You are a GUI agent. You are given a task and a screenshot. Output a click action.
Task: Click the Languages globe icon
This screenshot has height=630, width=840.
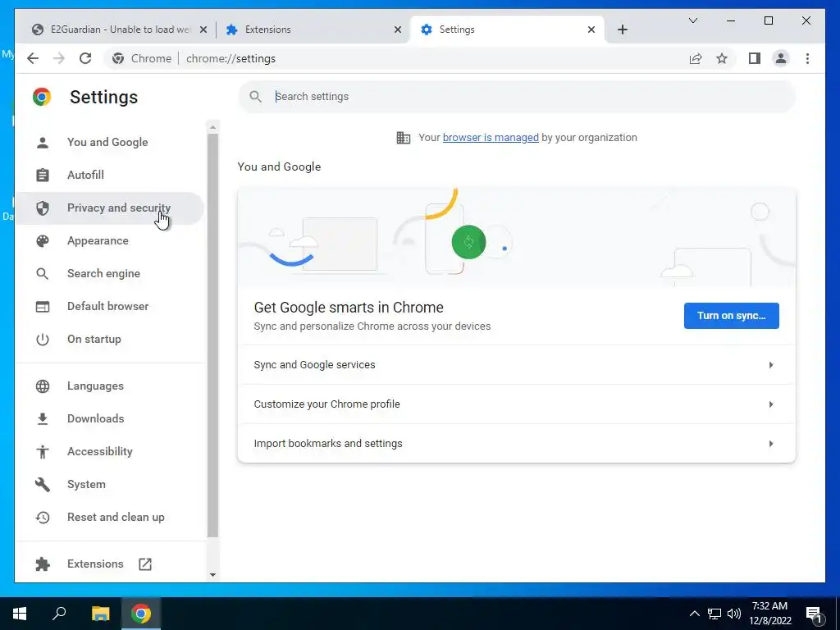click(43, 386)
